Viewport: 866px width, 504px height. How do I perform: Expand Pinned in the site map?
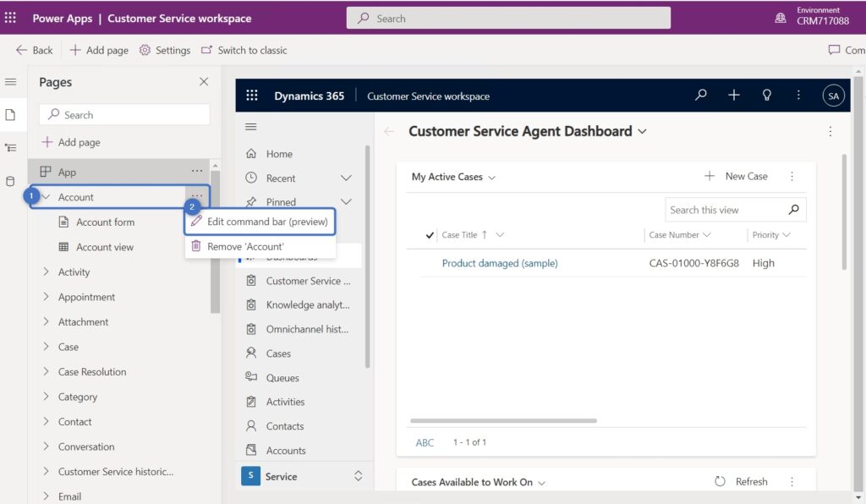coord(346,201)
